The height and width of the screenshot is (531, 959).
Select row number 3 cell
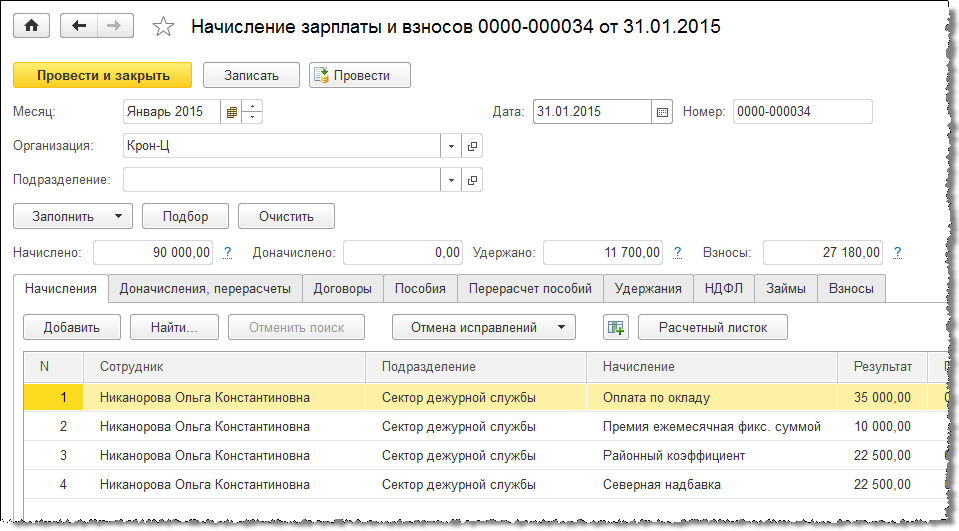tap(54, 456)
